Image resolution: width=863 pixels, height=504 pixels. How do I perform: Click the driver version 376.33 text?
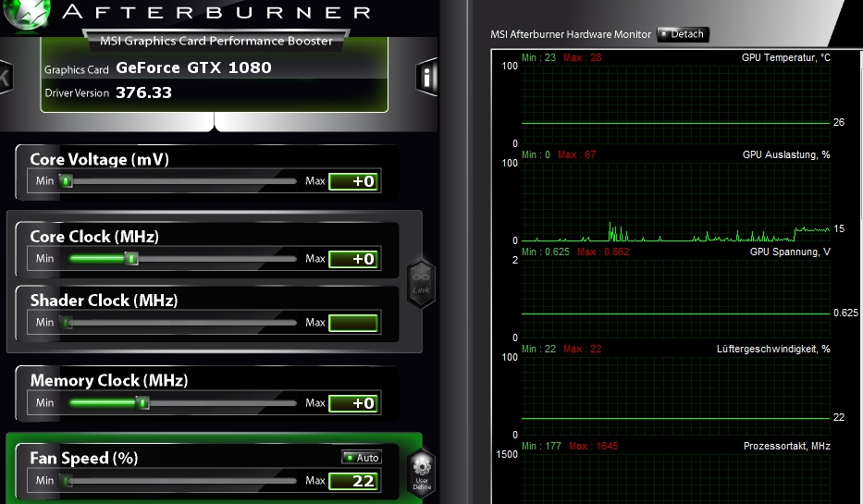pyautogui.click(x=143, y=92)
